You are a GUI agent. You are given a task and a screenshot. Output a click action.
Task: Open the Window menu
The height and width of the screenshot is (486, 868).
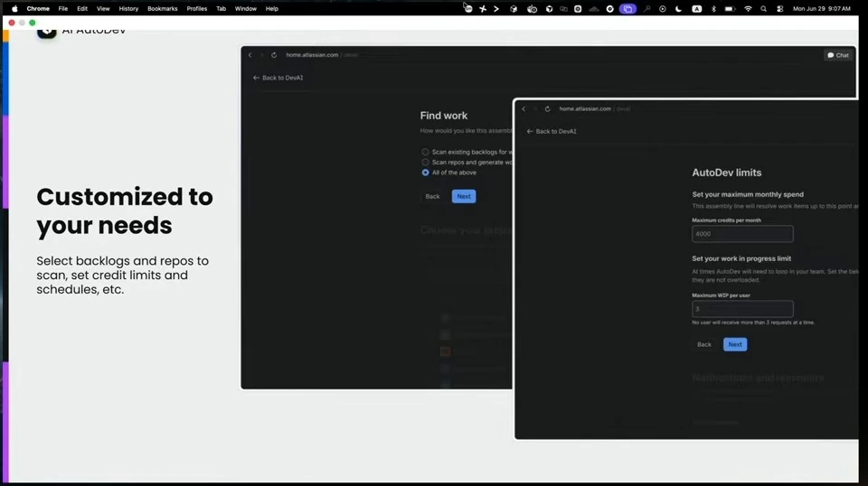(245, 9)
